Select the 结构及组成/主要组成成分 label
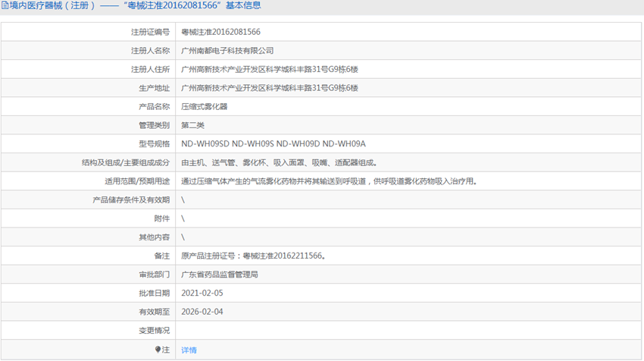 [126, 162]
